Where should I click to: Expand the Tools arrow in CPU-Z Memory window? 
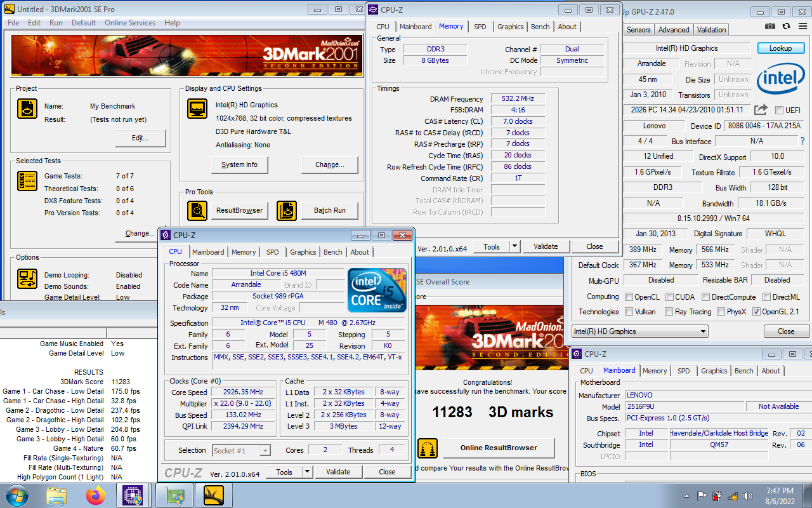tap(515, 247)
